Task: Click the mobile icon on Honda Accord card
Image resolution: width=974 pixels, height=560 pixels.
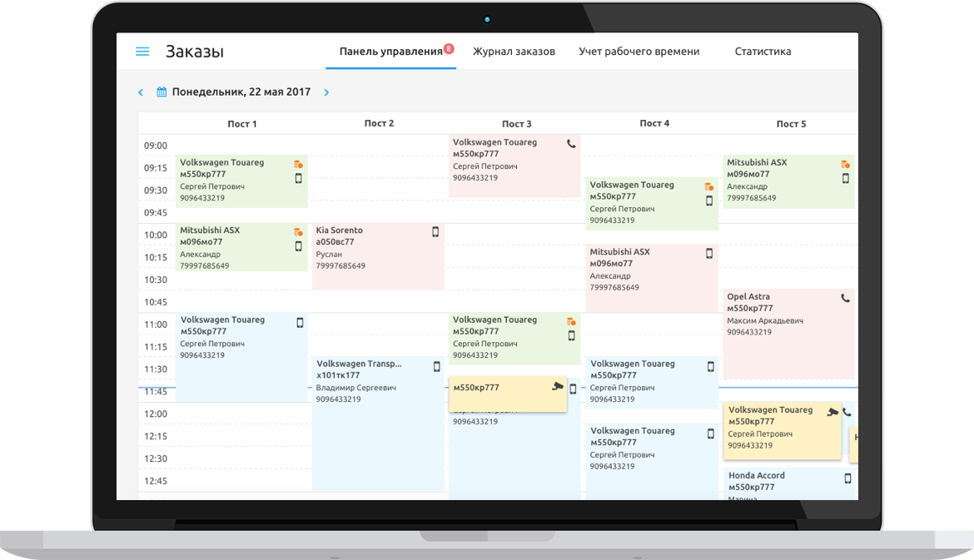Action: 848,478
